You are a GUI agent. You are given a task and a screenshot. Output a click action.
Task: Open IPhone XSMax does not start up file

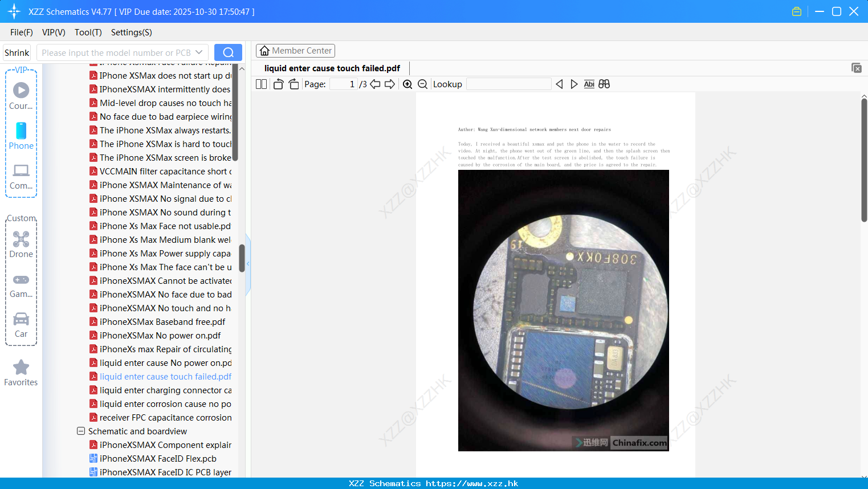161,76
